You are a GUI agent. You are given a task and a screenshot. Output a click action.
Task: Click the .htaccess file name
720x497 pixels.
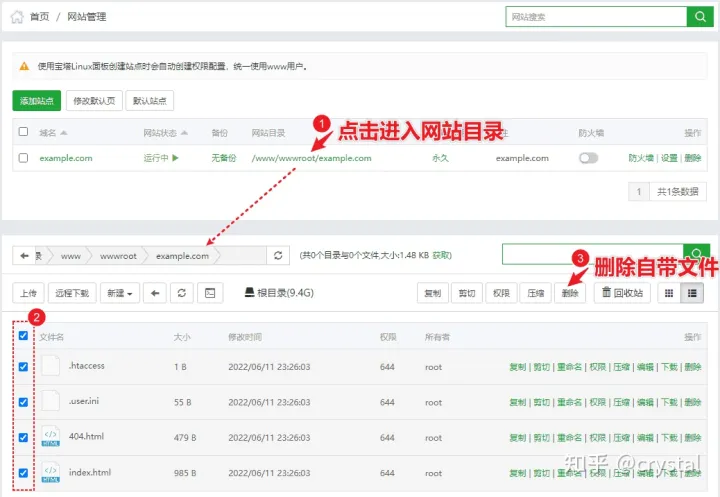pyautogui.click(x=87, y=366)
